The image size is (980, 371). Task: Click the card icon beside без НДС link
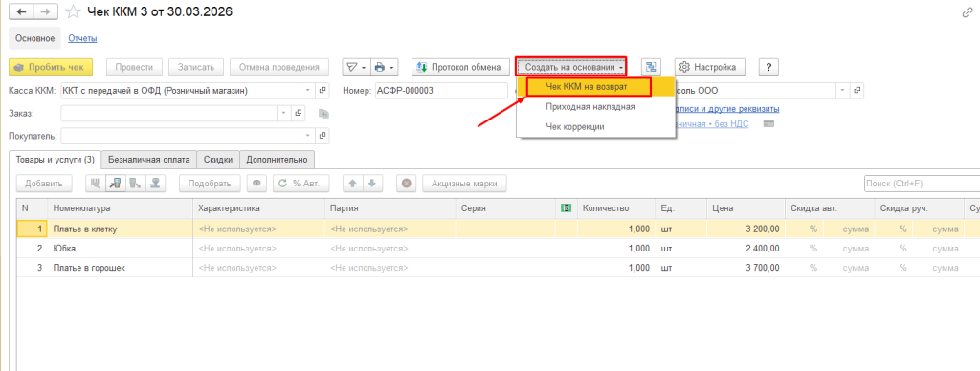coord(768,123)
